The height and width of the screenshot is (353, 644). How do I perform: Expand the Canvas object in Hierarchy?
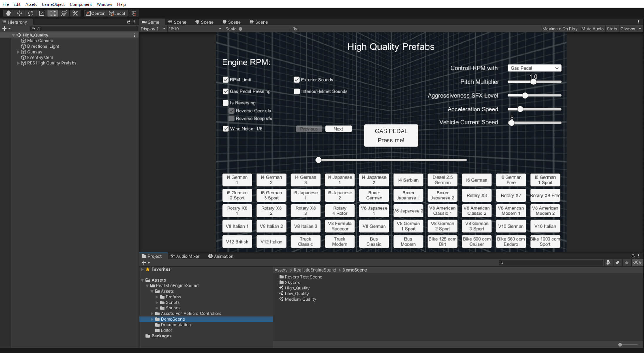18,52
